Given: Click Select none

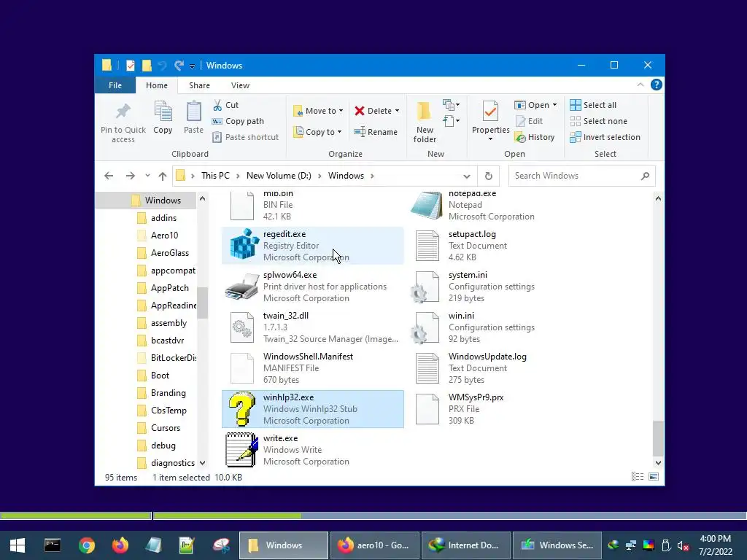Looking at the screenshot, I should [599, 121].
